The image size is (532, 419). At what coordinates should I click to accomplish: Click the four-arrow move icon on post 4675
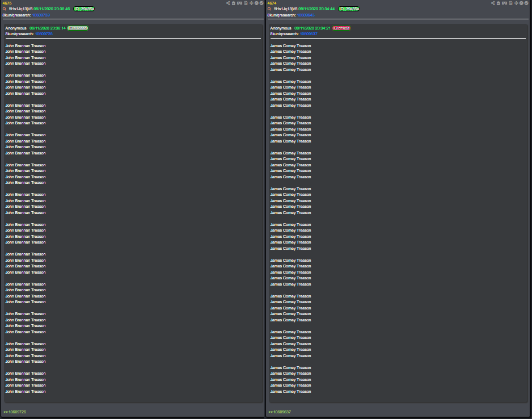[x=251, y=3]
